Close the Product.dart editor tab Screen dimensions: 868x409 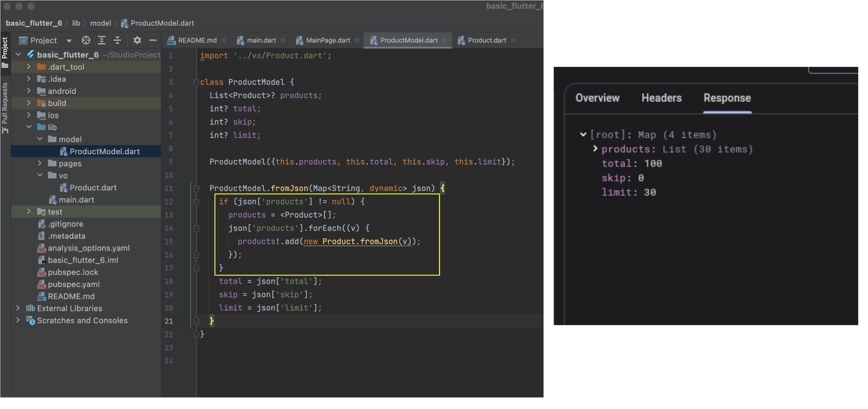[513, 41]
